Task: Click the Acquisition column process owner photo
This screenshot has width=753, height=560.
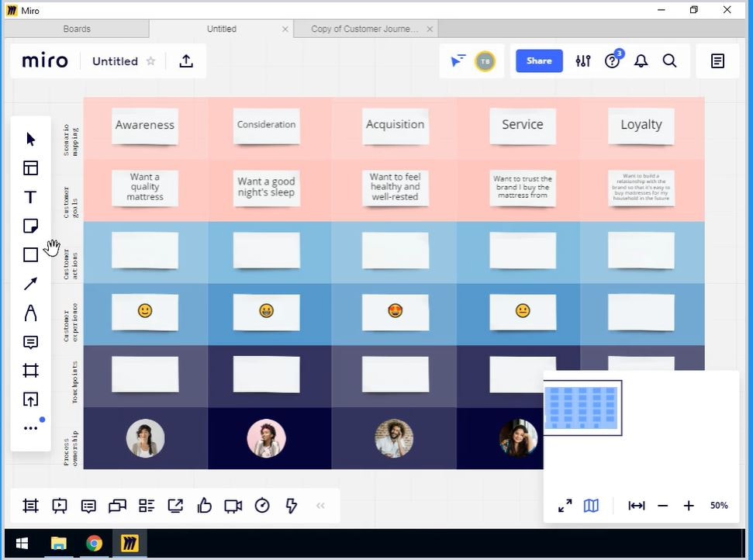Action: click(x=394, y=438)
